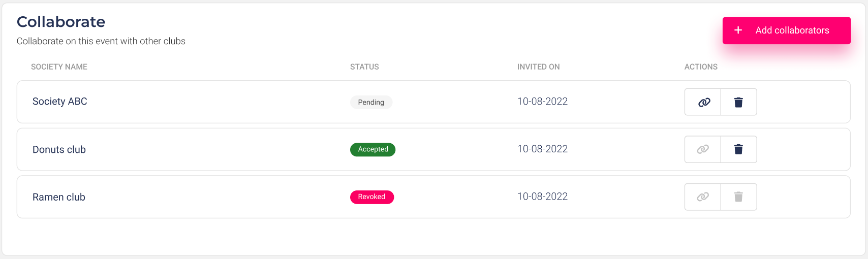Screen dimensions: 868x259
Task: Click link icon in Donuts club row
Action: click(703, 149)
